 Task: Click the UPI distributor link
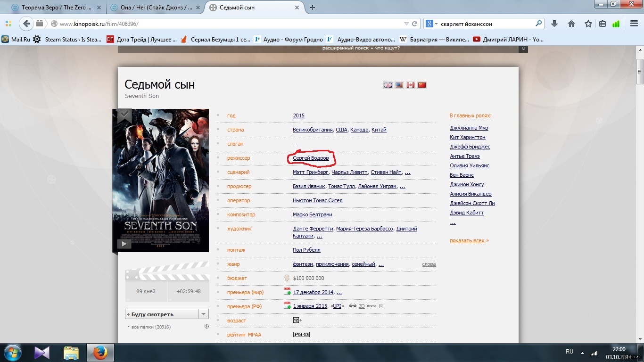(x=337, y=306)
